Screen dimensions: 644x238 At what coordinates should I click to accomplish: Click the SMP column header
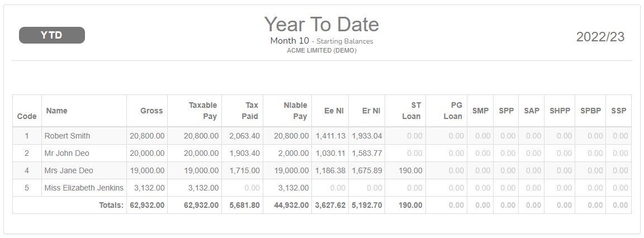pos(481,111)
